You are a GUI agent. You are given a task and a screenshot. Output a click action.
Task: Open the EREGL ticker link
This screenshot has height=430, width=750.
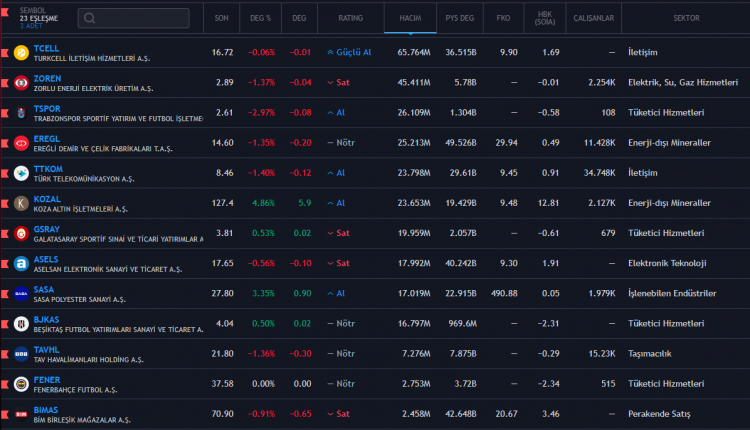(47, 139)
